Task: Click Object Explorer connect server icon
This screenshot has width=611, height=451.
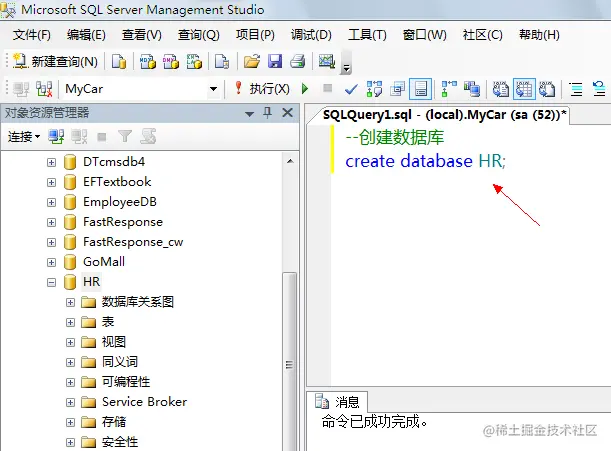Action: coord(56,137)
